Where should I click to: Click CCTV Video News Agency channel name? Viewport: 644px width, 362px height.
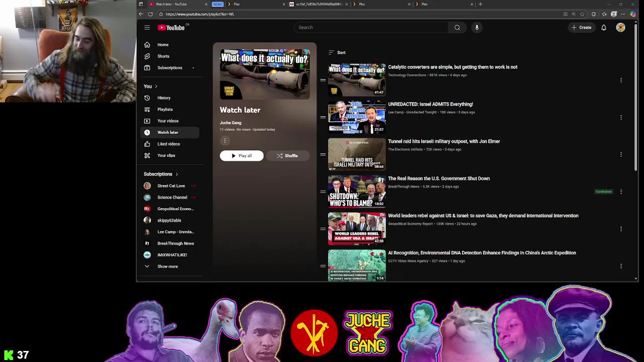pos(408,261)
